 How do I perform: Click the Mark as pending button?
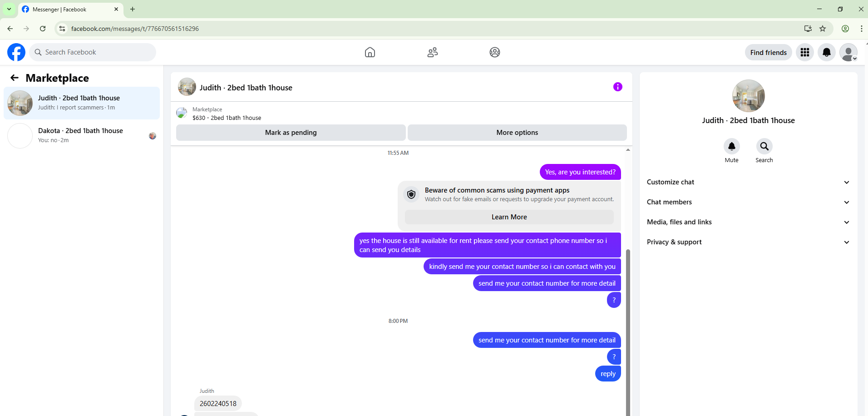click(291, 133)
